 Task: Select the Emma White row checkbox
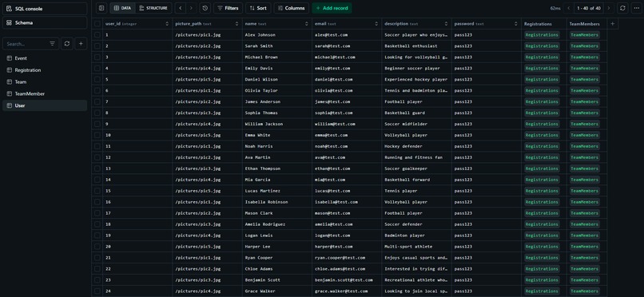(97, 135)
